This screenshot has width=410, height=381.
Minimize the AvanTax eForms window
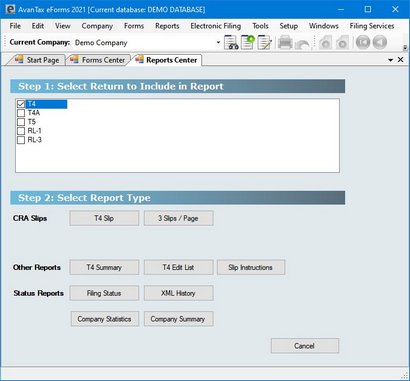coord(341,9)
